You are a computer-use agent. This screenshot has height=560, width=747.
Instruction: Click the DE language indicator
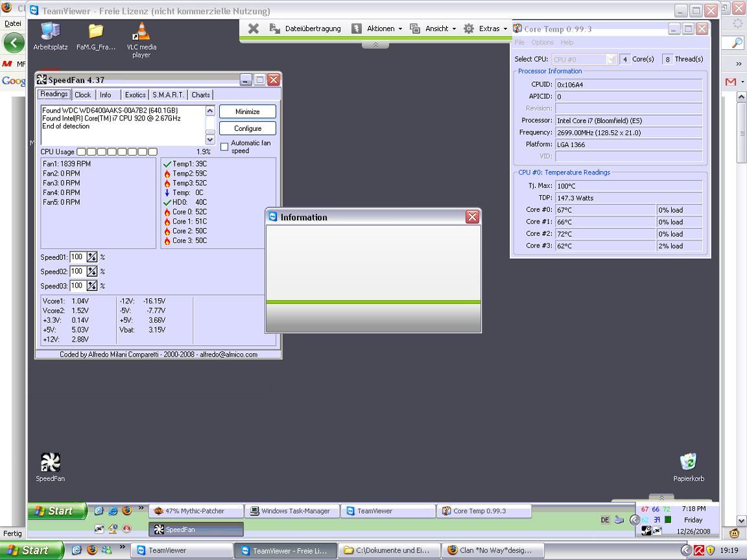click(x=605, y=520)
